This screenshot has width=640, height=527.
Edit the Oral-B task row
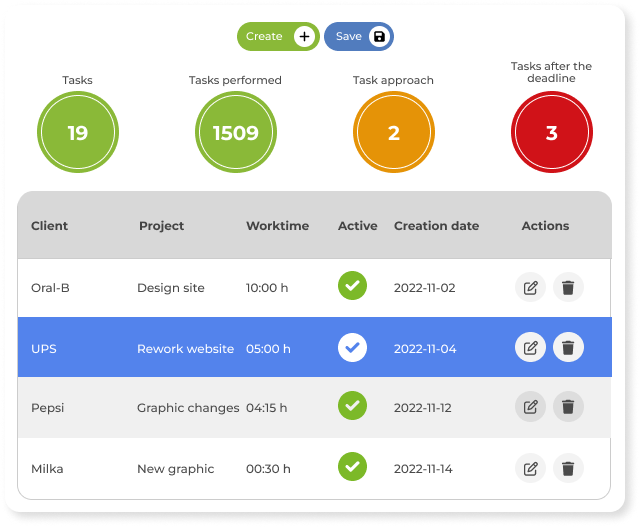tap(530, 287)
